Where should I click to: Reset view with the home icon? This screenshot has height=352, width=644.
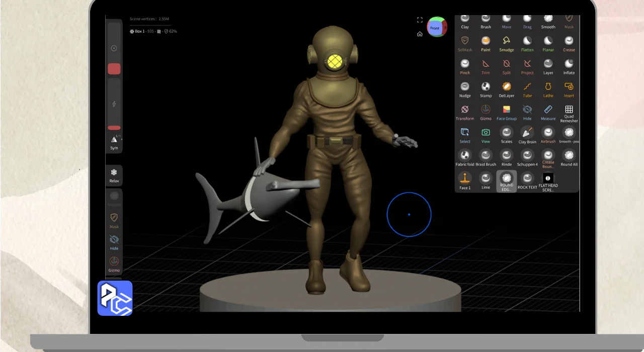pos(420,34)
